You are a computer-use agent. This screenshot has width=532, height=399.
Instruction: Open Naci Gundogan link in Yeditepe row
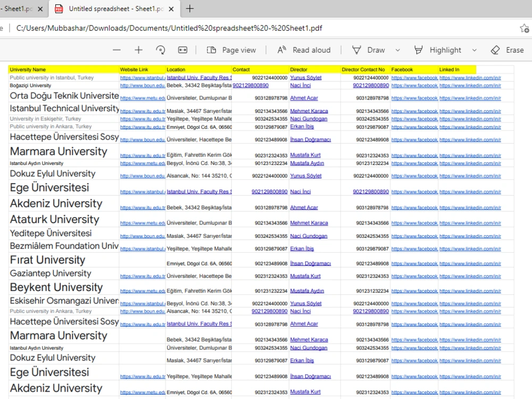[309, 236]
